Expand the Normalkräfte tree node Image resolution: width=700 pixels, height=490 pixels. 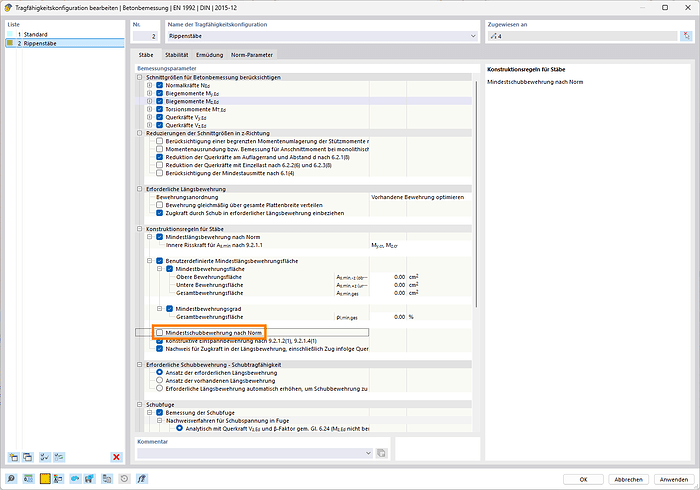[150, 85]
